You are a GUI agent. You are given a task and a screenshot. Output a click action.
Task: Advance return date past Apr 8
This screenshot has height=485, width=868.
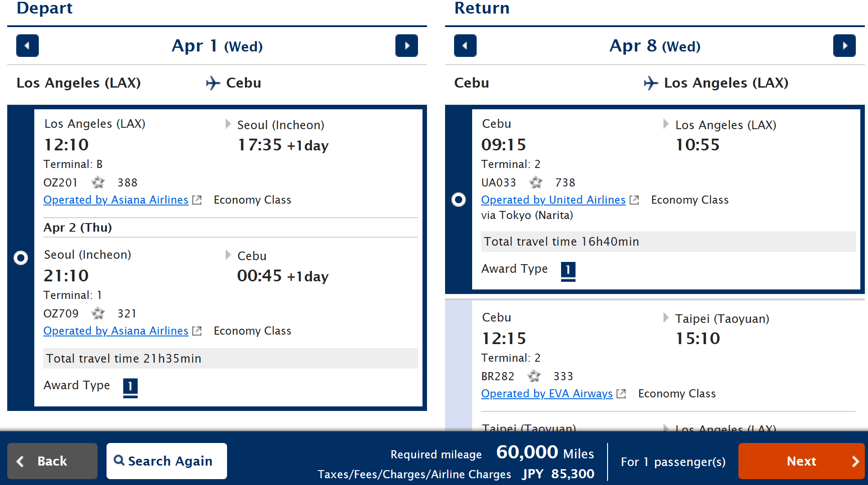tap(845, 46)
